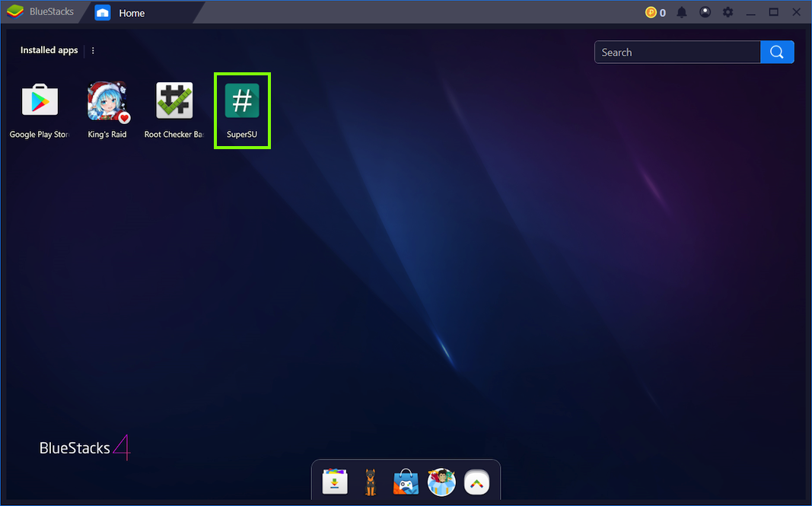812x506 pixels.
Task: Open the settings gear menu
Action: [728, 12]
